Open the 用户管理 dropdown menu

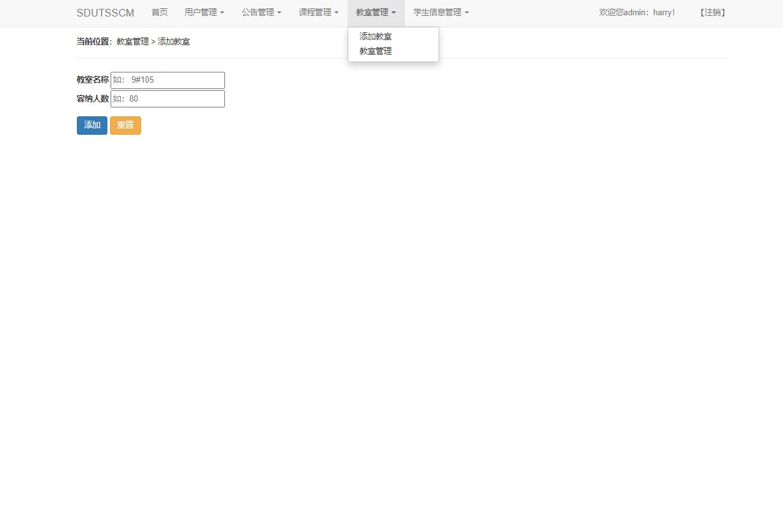tap(204, 13)
